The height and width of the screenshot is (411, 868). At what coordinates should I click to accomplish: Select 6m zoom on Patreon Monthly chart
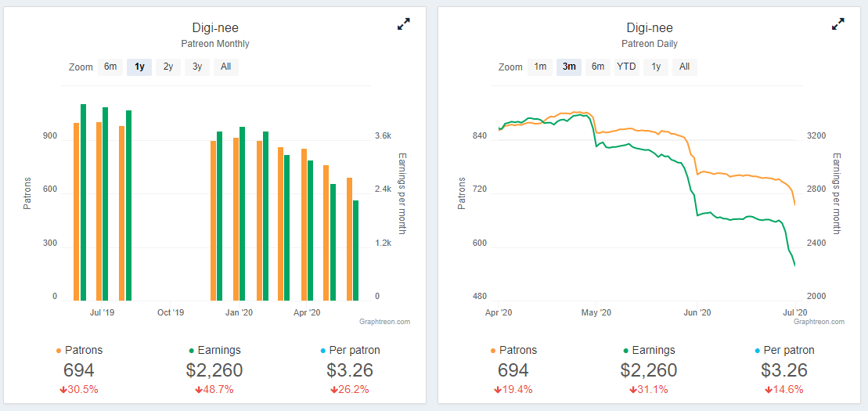(110, 67)
